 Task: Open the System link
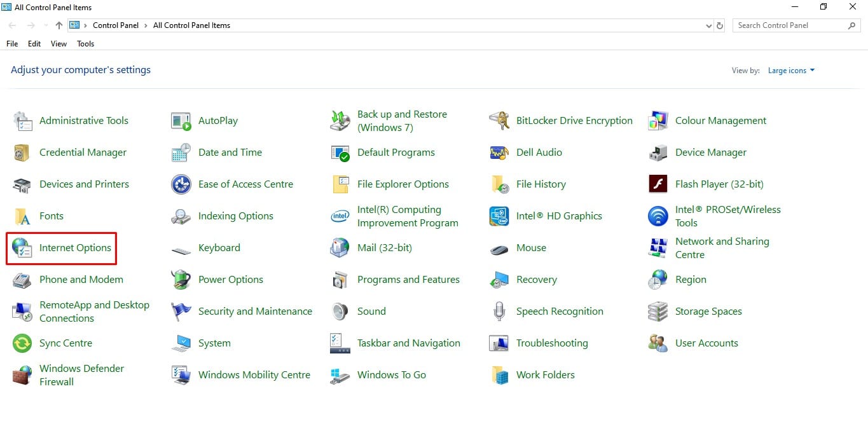(214, 343)
